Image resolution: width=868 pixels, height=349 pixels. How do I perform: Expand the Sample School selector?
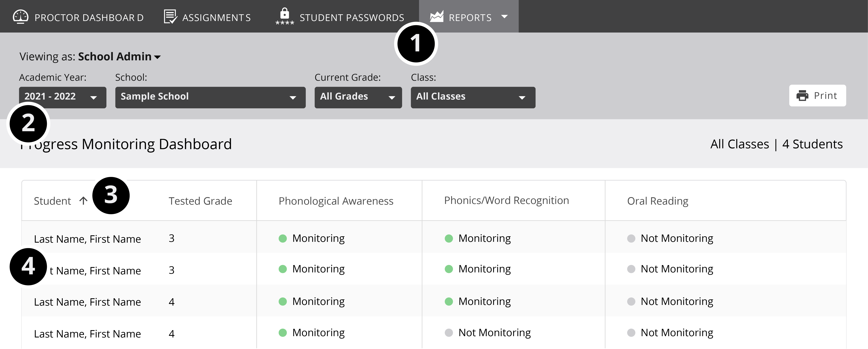[210, 97]
